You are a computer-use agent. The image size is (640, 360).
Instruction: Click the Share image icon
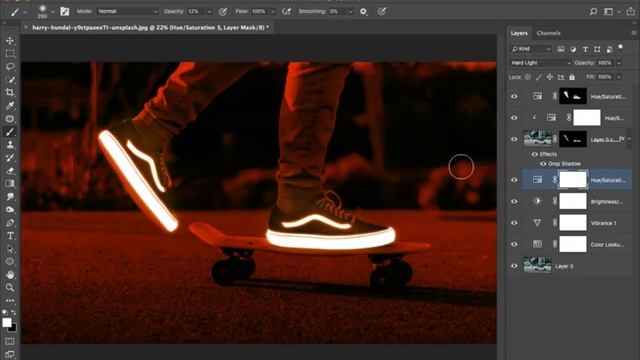coord(631,11)
